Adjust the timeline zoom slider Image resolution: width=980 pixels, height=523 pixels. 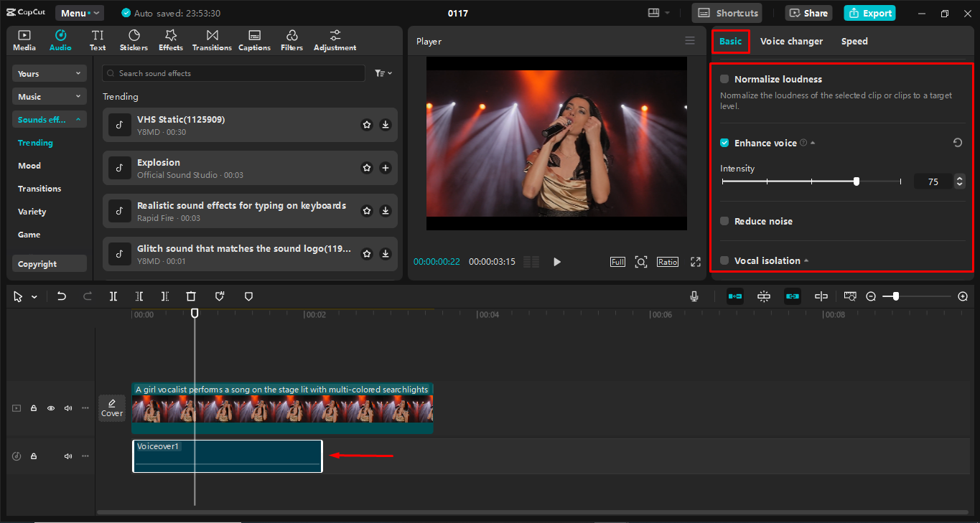tap(895, 296)
